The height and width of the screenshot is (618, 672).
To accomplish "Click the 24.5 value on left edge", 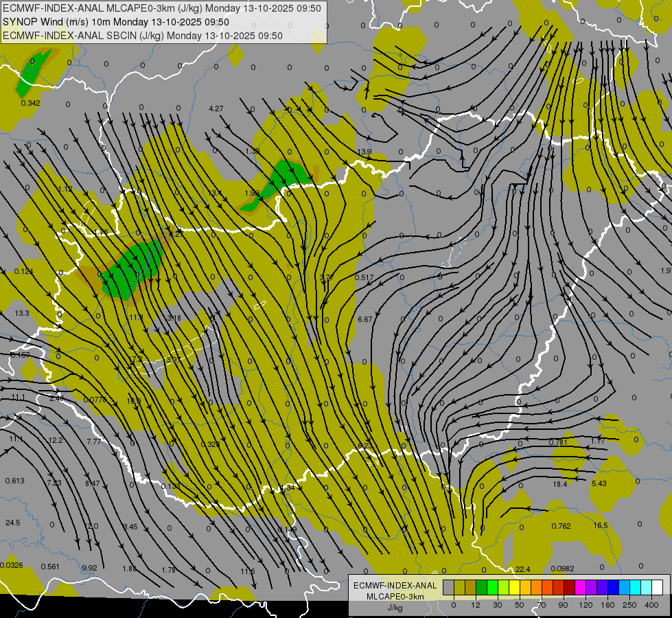I will click(x=12, y=523).
